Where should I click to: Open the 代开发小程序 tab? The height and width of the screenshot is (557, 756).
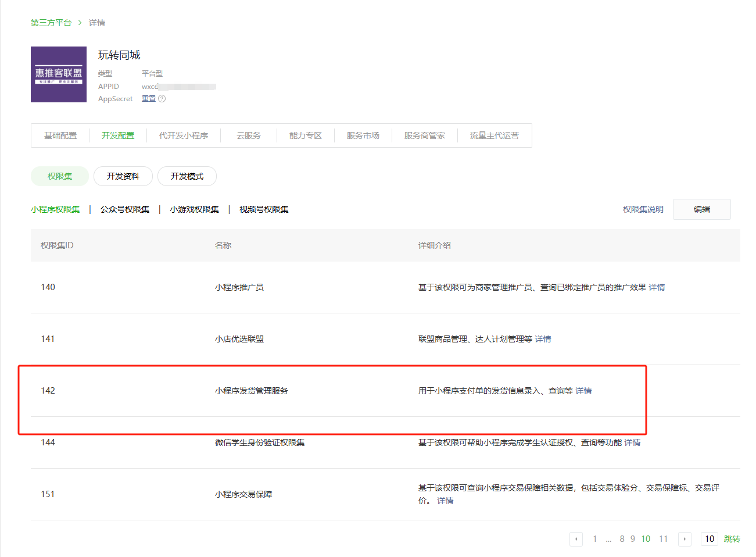[x=184, y=135]
